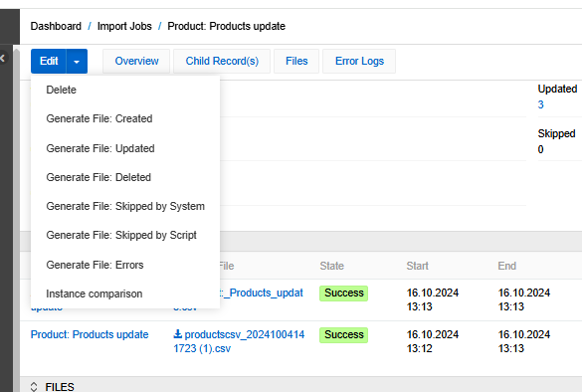This screenshot has width=582, height=392.
Task: Click the End column header
Action: (x=507, y=266)
